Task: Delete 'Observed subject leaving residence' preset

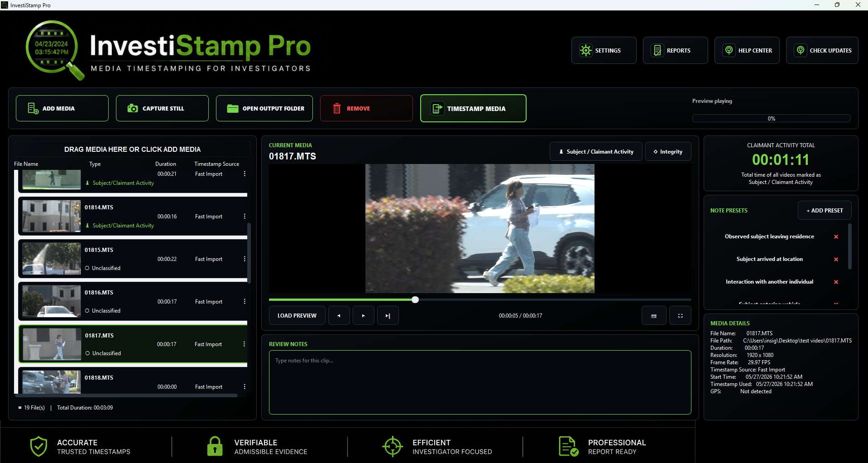Action: click(x=836, y=236)
